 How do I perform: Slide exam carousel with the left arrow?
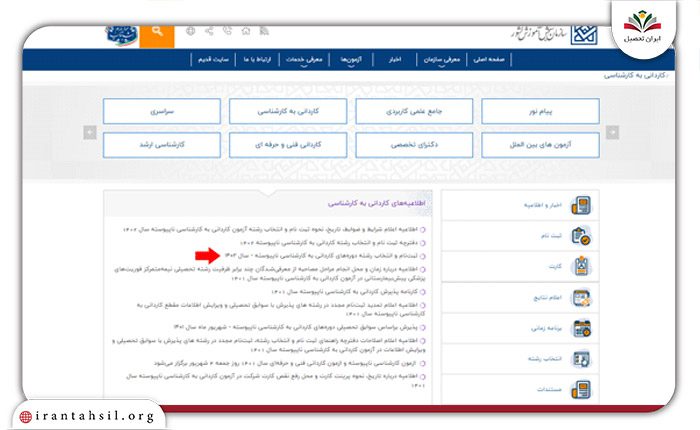click(90, 133)
